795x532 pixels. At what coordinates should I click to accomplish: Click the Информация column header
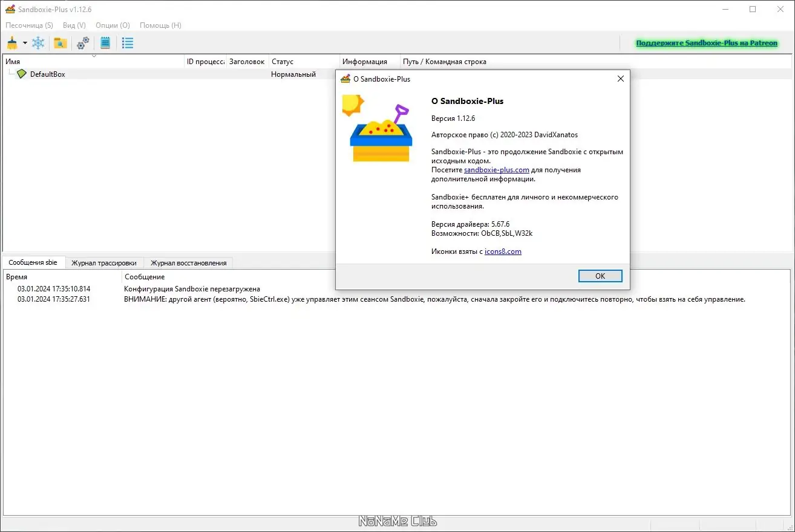click(x=370, y=61)
